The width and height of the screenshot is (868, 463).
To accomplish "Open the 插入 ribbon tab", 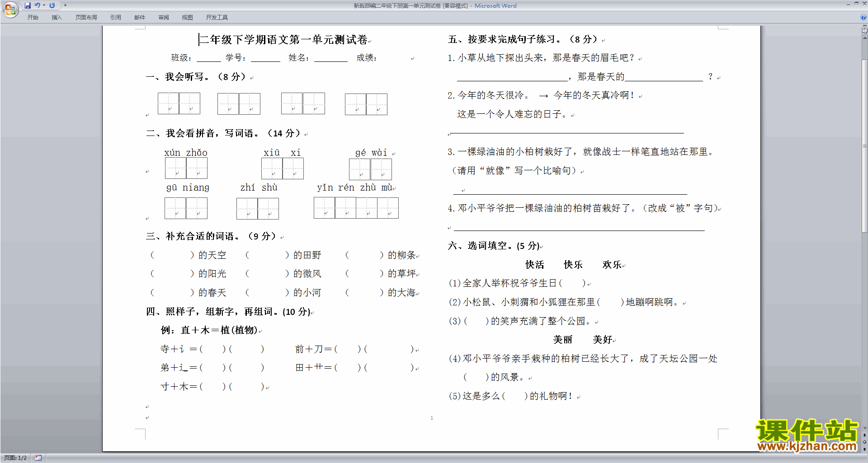I will [x=57, y=17].
